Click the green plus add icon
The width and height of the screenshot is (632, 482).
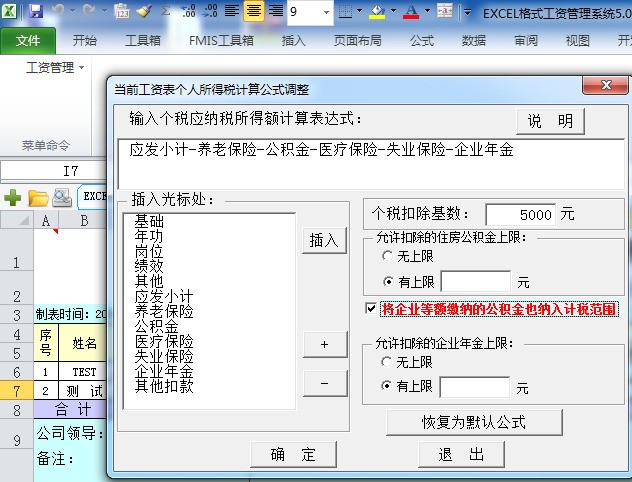(13, 198)
